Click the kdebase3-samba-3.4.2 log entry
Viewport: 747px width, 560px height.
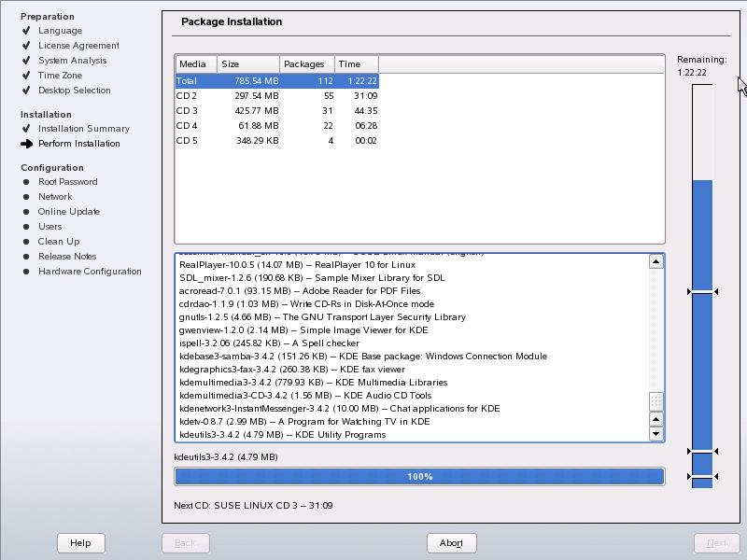(x=363, y=357)
